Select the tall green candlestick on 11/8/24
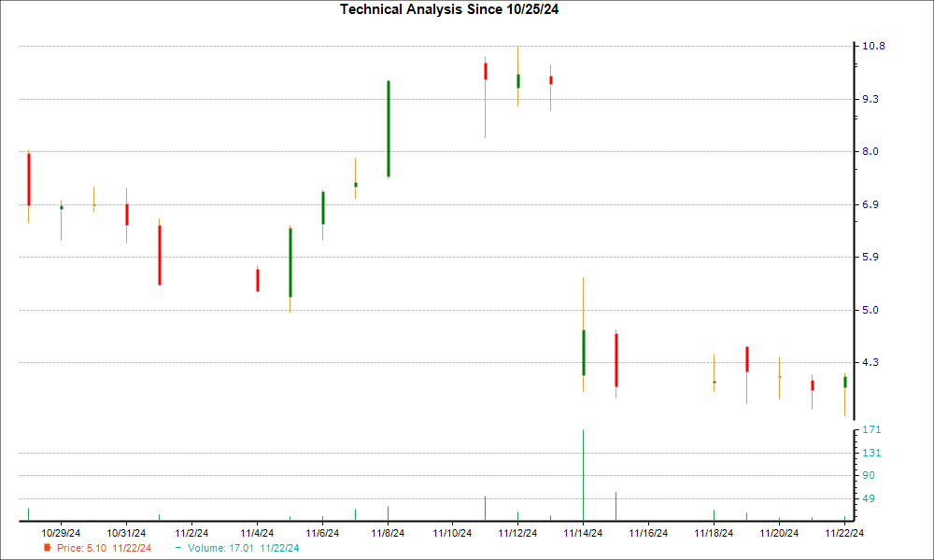 [388, 129]
